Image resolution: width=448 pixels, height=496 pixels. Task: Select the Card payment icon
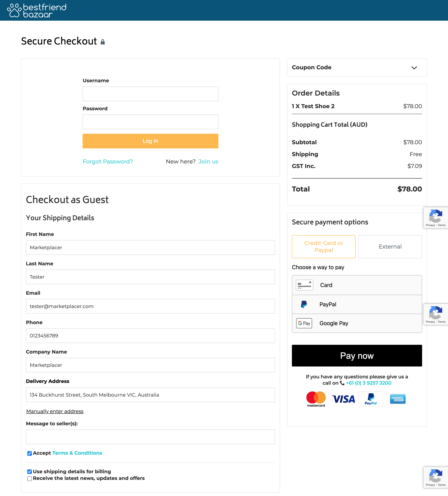[x=304, y=285]
